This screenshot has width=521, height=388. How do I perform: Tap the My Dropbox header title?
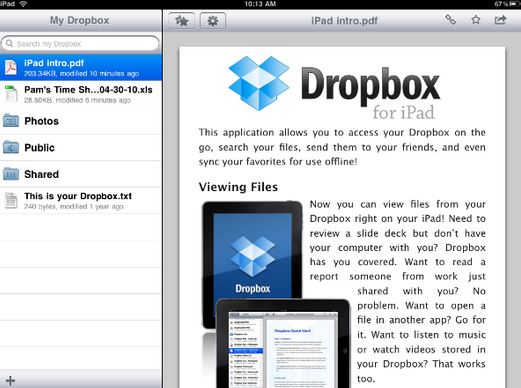[x=80, y=20]
